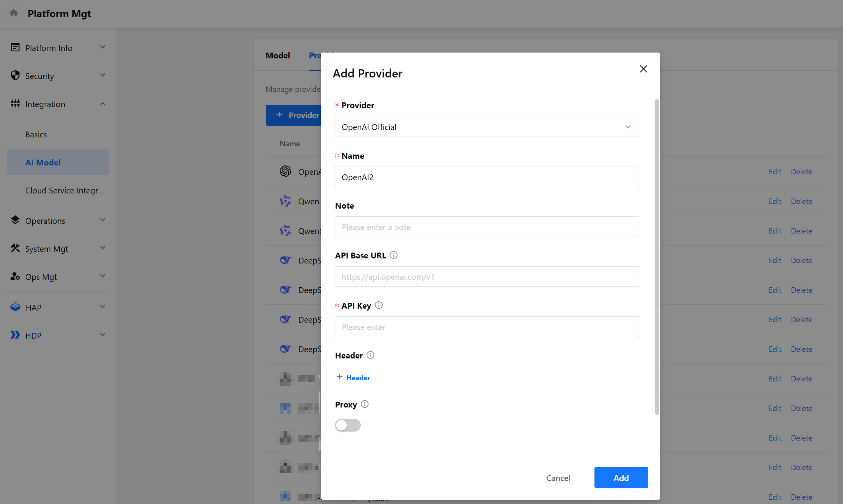843x504 pixels.
Task: Click the Platform Info sidebar icon
Action: point(15,47)
